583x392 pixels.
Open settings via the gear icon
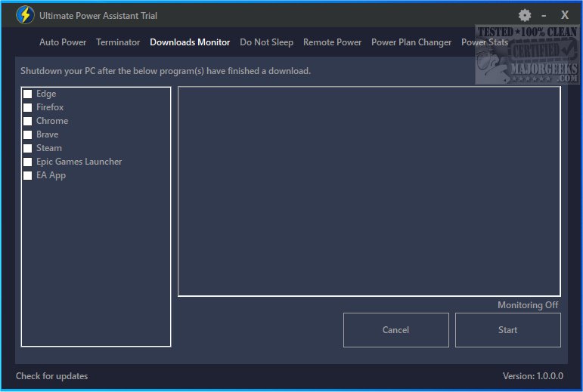pos(525,15)
